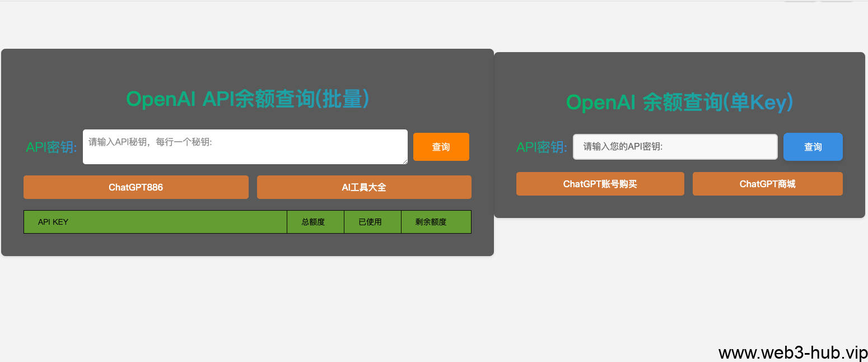Open the ChatGPT商城 store link

tap(768, 183)
